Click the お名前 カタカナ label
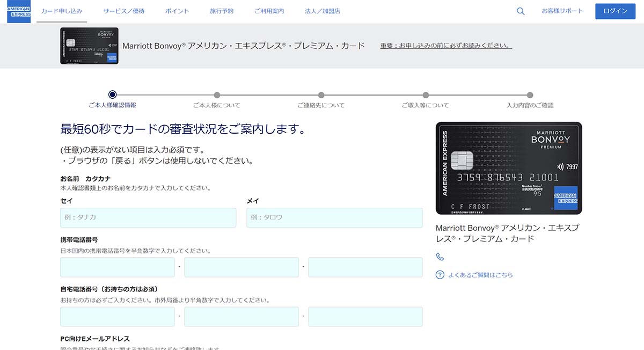 click(85, 179)
